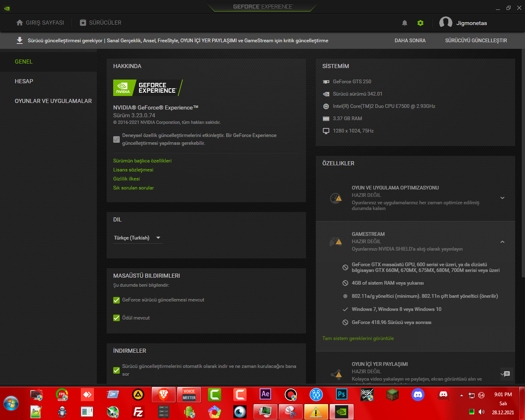Open Photoshop from the taskbar
525x420 pixels.
coord(342,395)
